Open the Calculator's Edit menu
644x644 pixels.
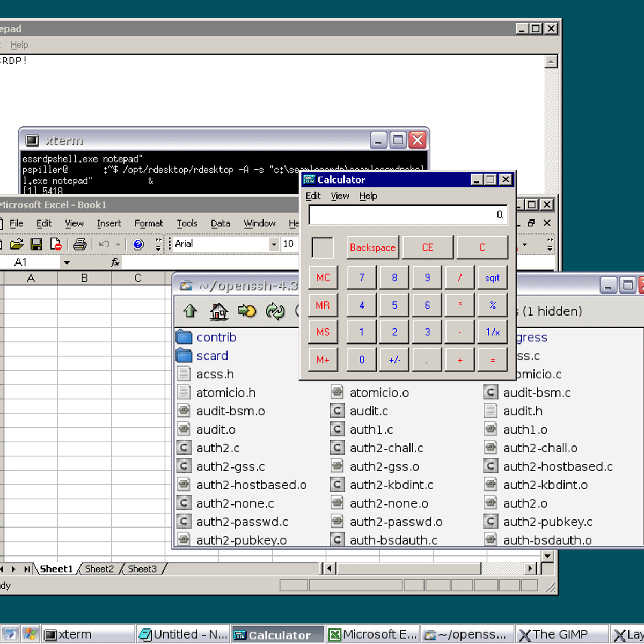point(313,196)
